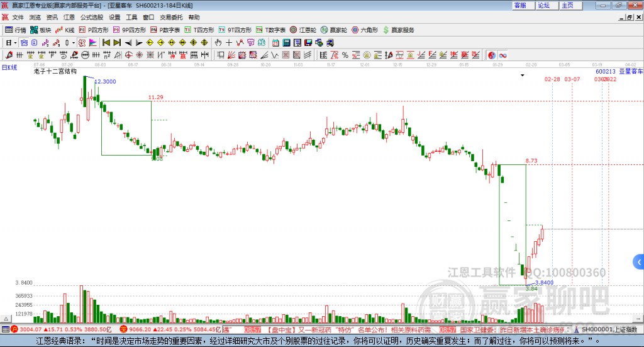The height and width of the screenshot is (347, 644).
Task: Click the blue infinity icon
Action: (502, 55)
